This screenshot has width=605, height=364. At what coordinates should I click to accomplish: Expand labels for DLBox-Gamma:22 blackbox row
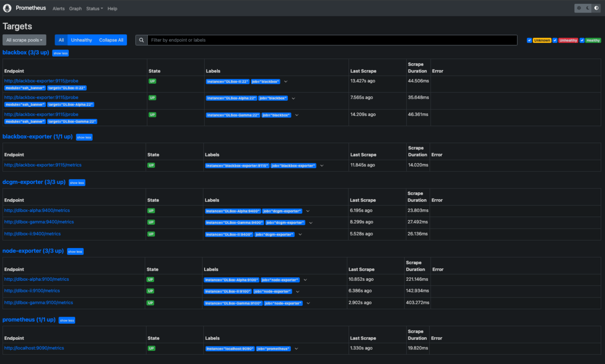pyautogui.click(x=296, y=115)
